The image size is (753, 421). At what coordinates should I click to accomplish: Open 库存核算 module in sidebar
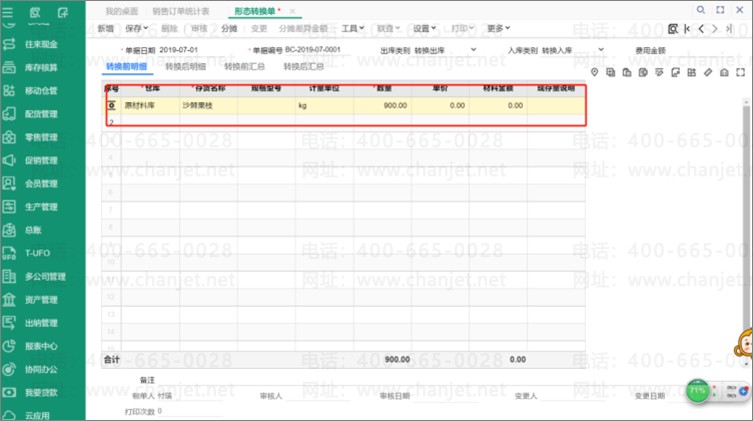(41, 67)
